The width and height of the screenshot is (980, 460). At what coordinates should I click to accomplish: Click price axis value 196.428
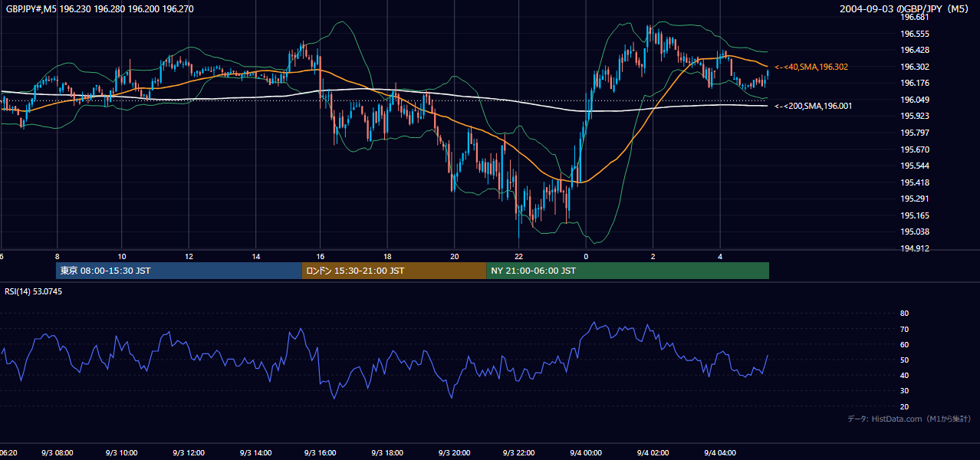pos(915,50)
